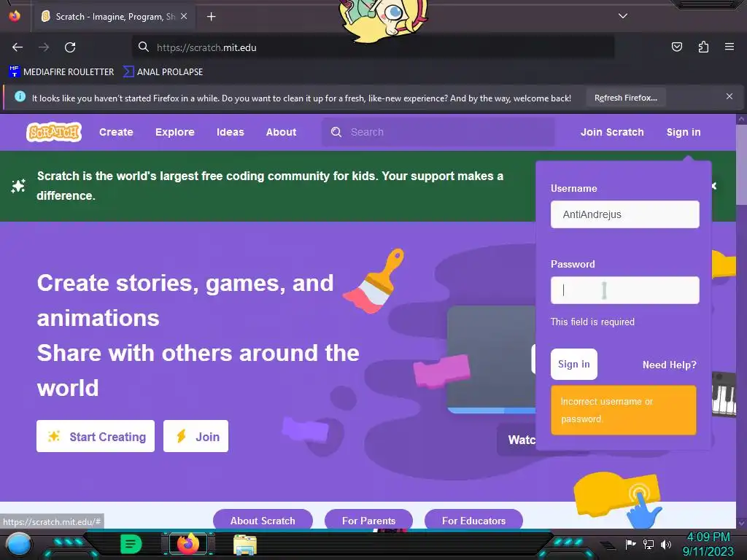Click the volume speaker tray icon
The image size is (747, 560).
coord(665,544)
